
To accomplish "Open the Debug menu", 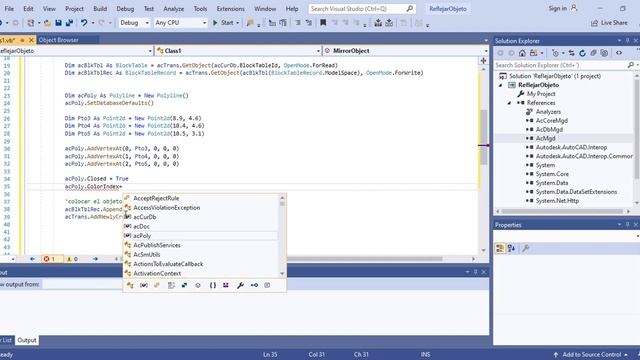I will click(125, 9).
